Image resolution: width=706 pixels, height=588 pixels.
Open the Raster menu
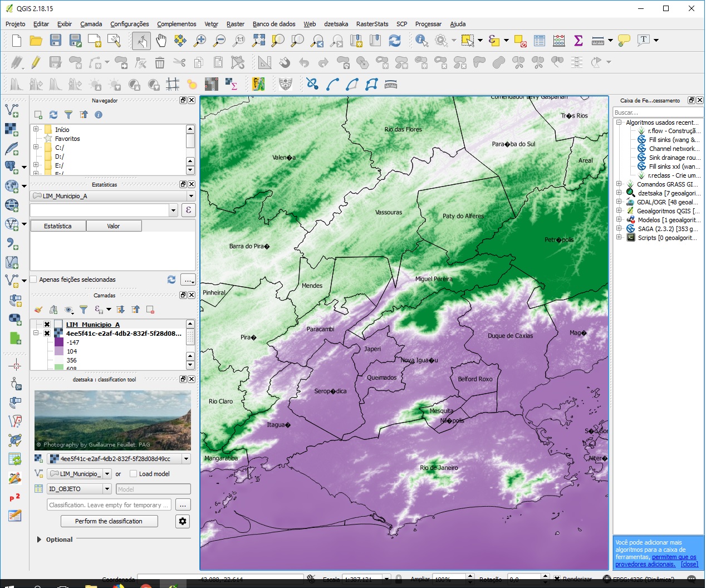click(x=235, y=24)
